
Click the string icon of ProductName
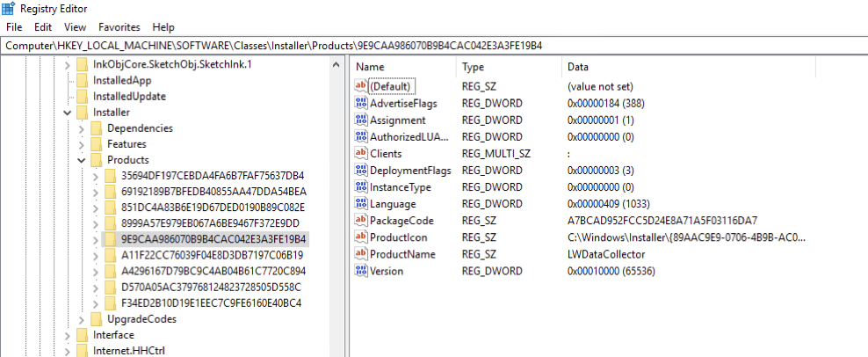click(x=361, y=254)
